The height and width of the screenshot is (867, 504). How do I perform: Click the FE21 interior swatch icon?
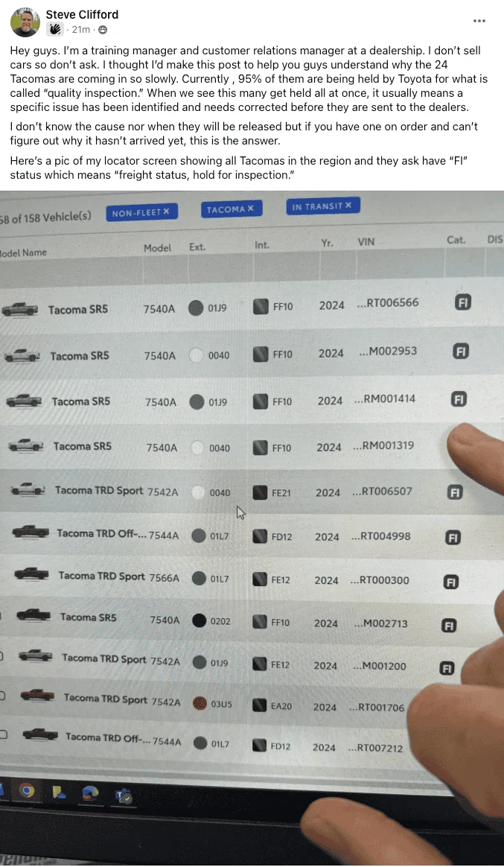[x=260, y=492]
